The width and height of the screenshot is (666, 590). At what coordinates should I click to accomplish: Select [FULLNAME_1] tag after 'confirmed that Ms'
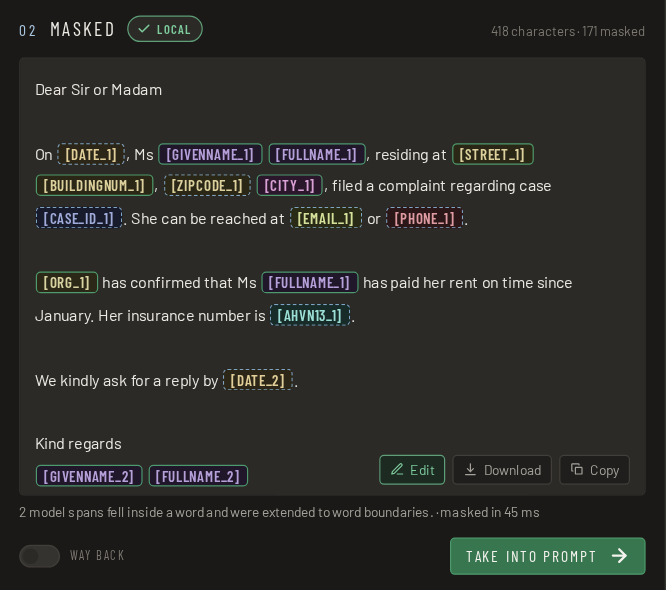[x=310, y=282]
